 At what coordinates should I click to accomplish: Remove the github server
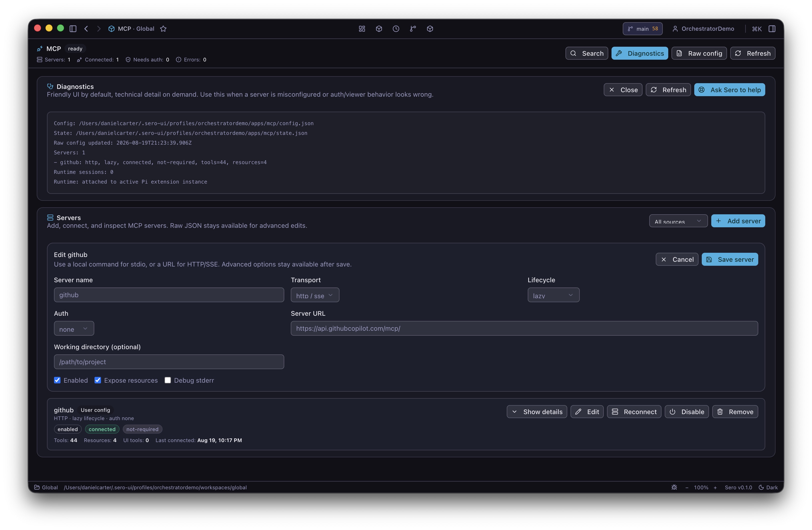735,412
